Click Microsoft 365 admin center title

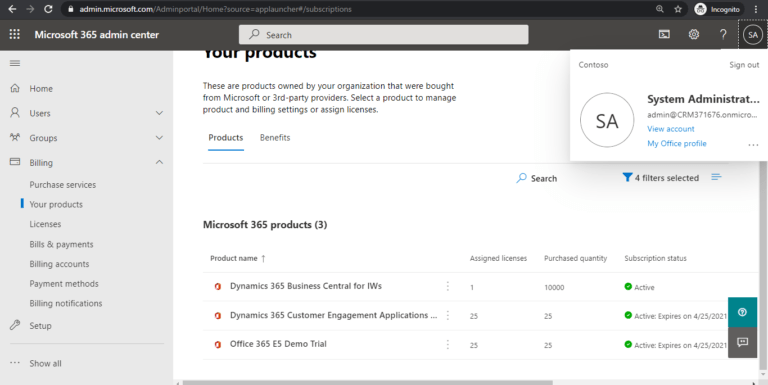point(96,35)
